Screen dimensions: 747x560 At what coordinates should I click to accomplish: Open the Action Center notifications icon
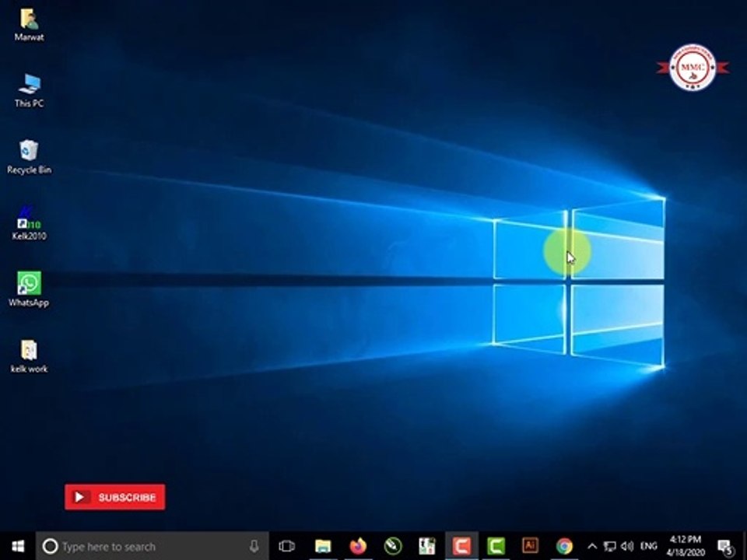click(x=726, y=546)
